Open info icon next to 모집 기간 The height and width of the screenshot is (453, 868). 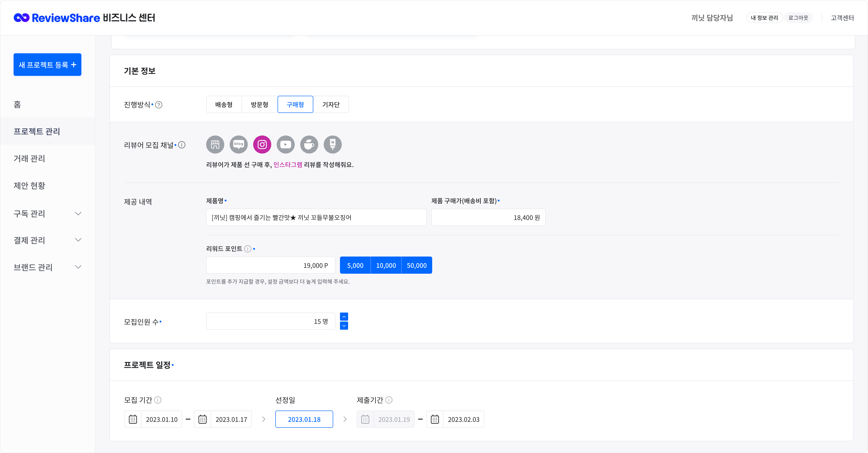[158, 400]
